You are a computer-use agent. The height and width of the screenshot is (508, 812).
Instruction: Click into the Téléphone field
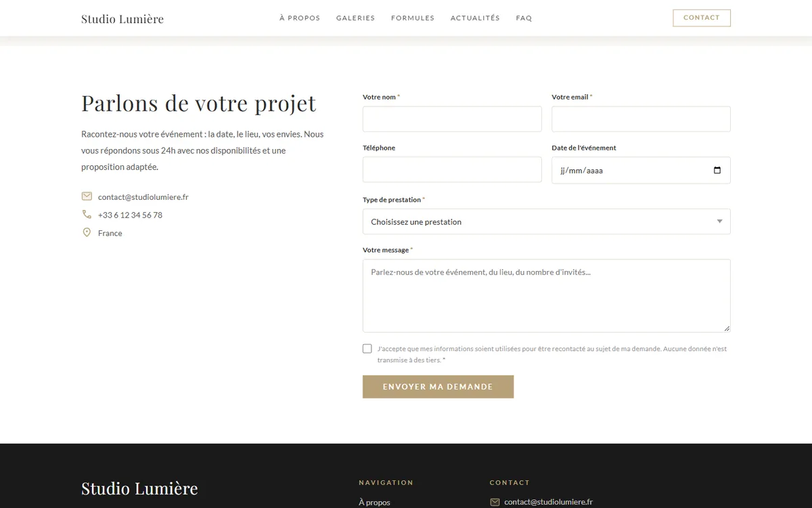452,170
